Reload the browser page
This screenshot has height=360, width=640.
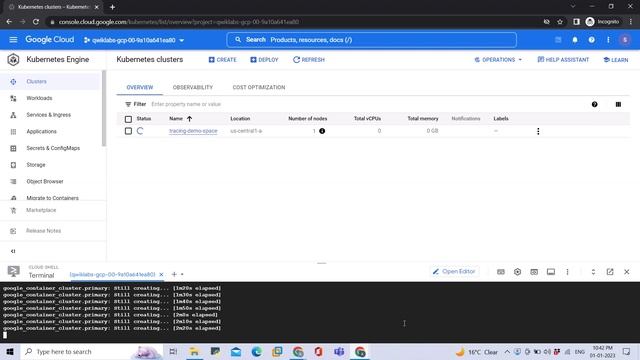[36, 22]
